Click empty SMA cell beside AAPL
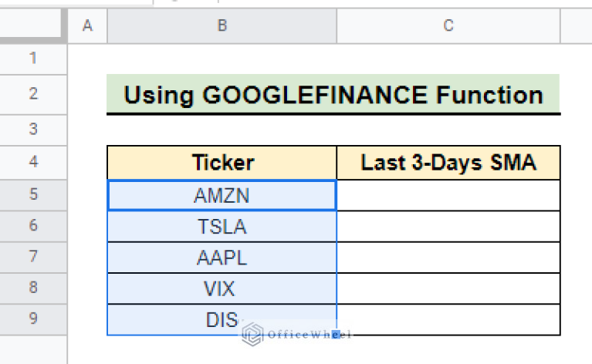The width and height of the screenshot is (592, 364). click(x=448, y=258)
